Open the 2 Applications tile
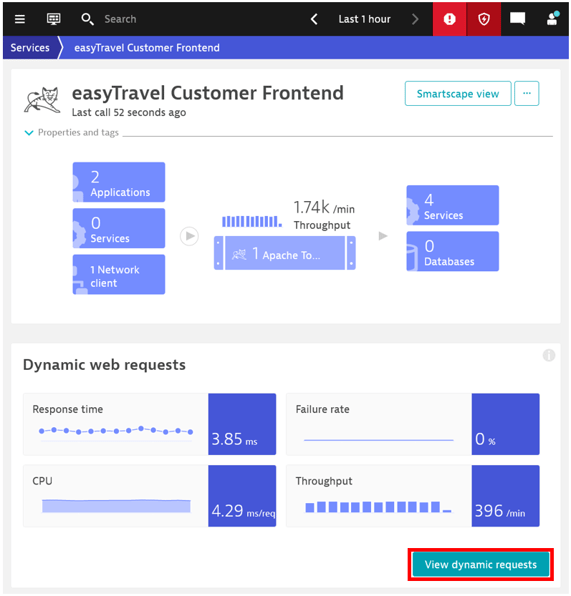 coord(119,182)
